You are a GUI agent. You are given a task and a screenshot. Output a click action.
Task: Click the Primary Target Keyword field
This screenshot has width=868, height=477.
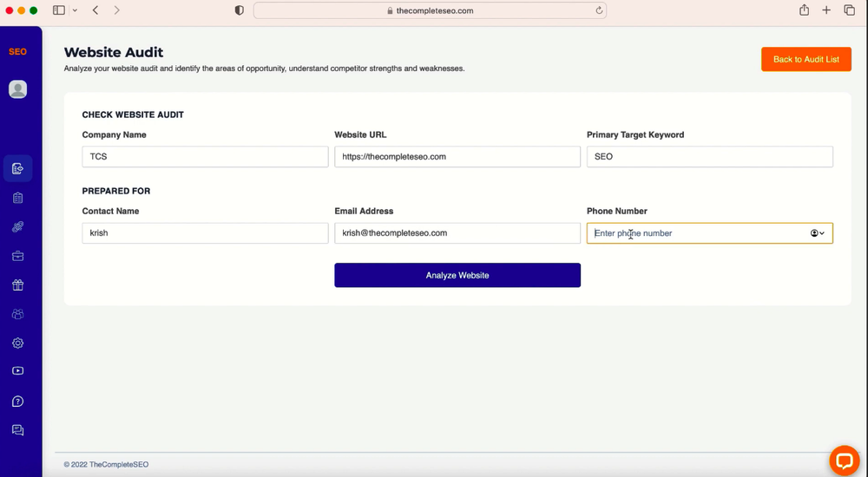point(710,157)
